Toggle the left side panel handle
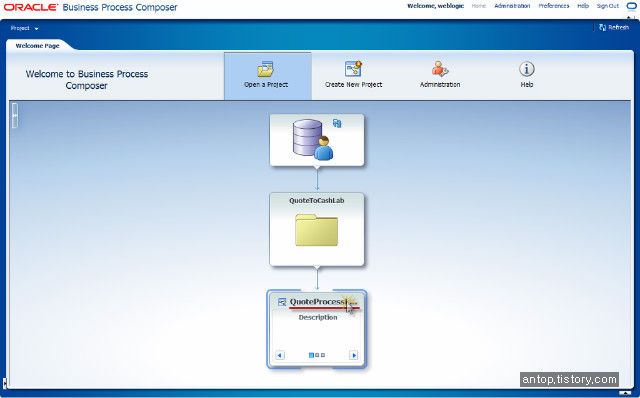 tap(15, 116)
